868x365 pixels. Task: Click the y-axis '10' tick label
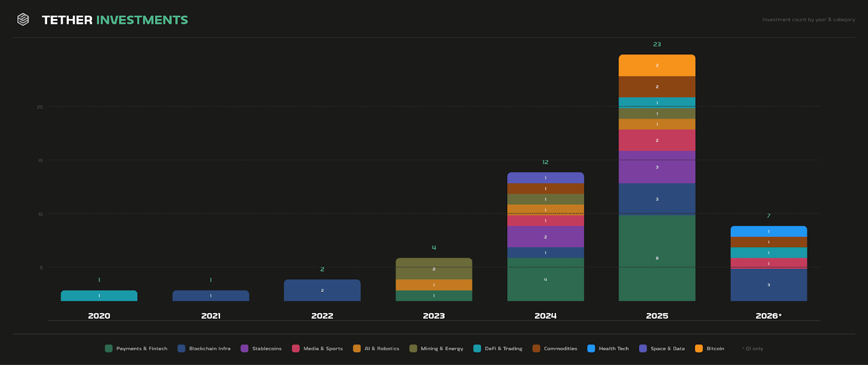click(40, 214)
